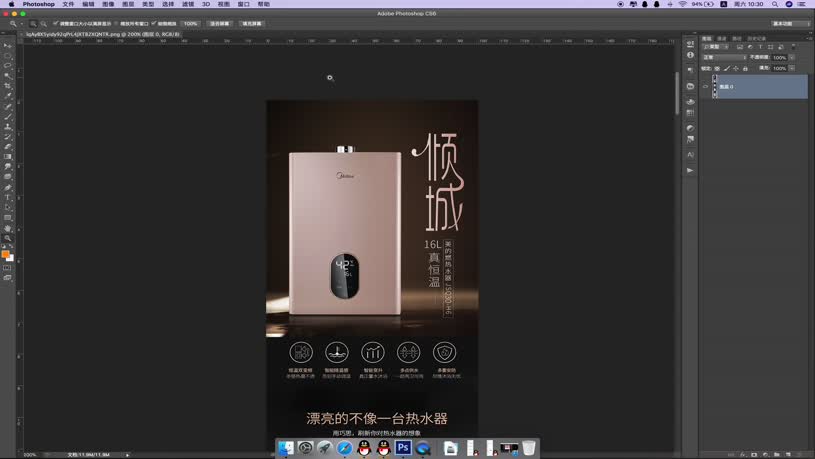Choose zoom out mode in options bar
The image size is (815, 459).
point(44,24)
